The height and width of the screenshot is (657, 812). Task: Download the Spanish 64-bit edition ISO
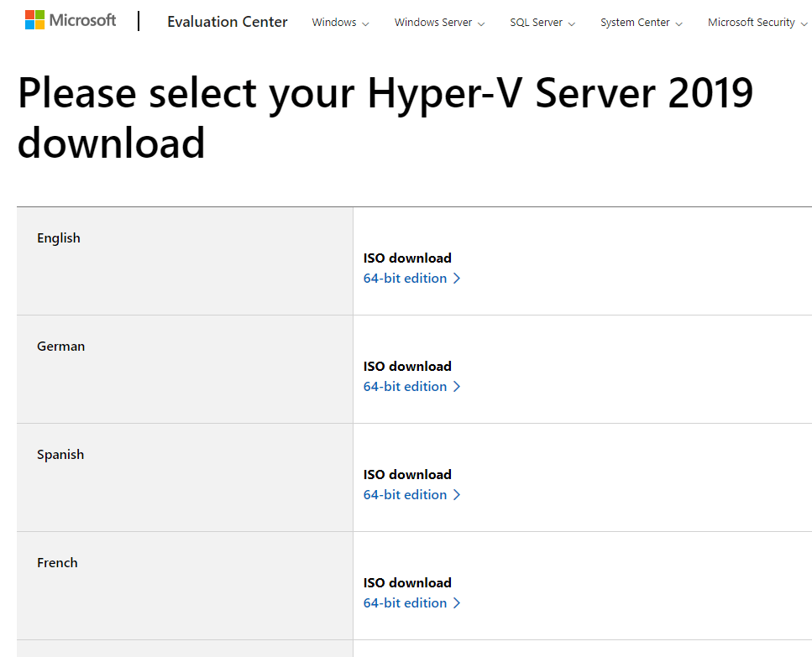click(411, 494)
